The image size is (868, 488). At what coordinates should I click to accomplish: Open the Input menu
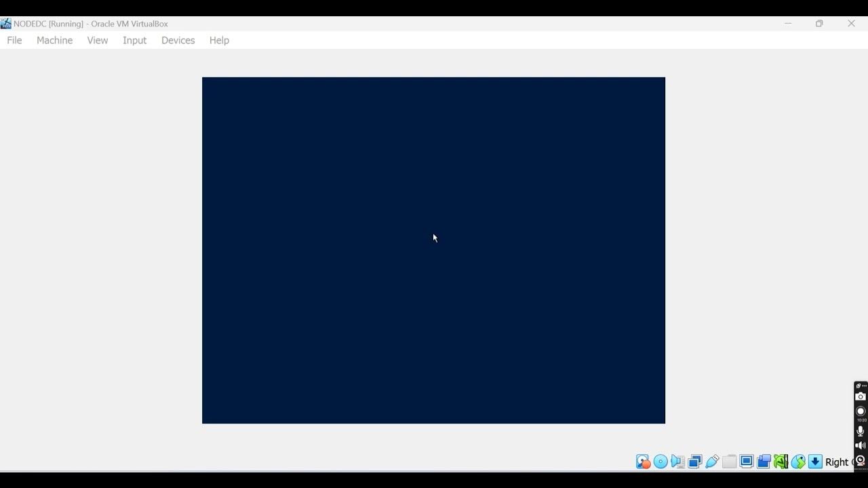[x=134, y=40]
